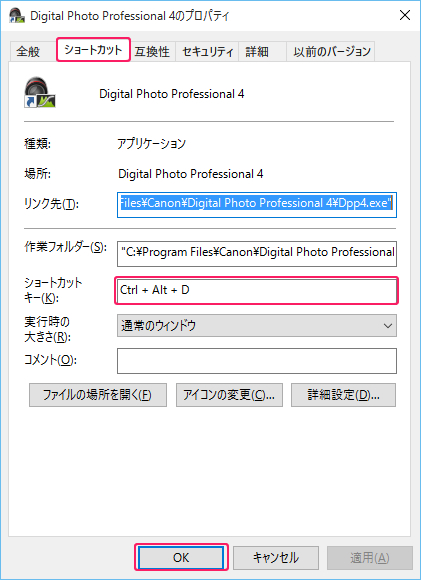Open the 互換性 tab
The width and height of the screenshot is (421, 580).
[152, 51]
